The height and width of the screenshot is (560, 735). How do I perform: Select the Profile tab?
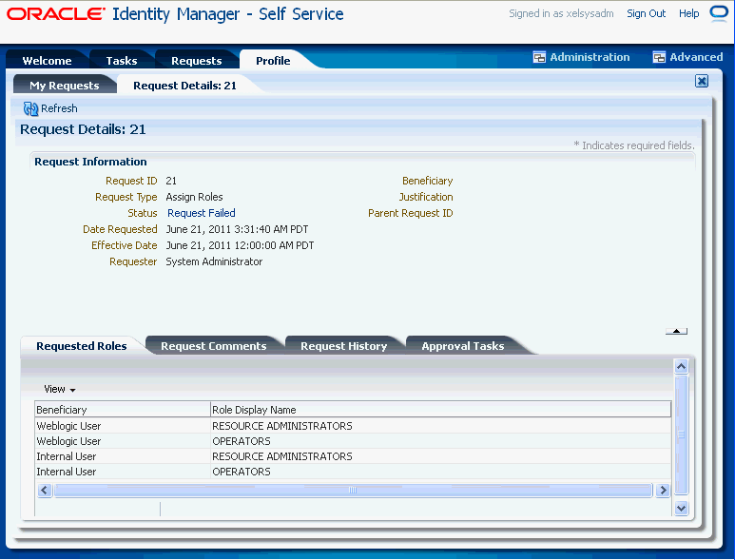coord(273,61)
